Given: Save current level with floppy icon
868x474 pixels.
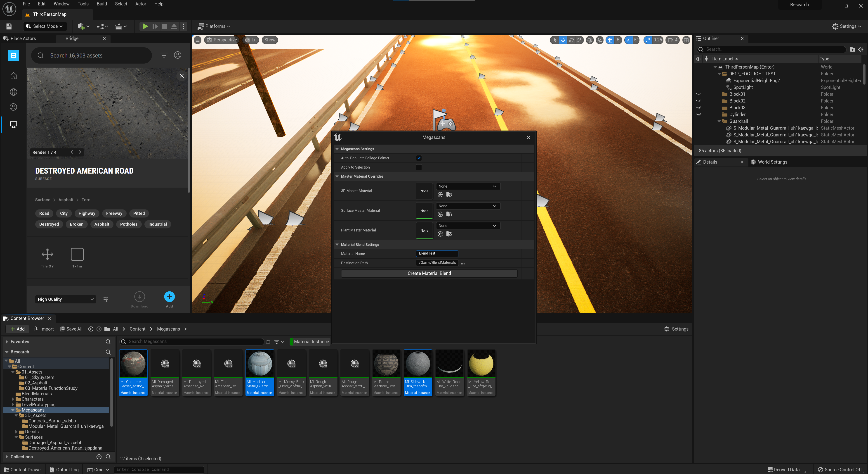Looking at the screenshot, I should click(x=9, y=26).
